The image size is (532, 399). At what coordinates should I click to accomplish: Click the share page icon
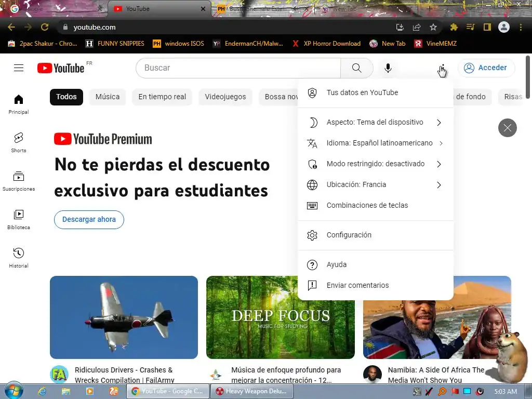(x=417, y=27)
